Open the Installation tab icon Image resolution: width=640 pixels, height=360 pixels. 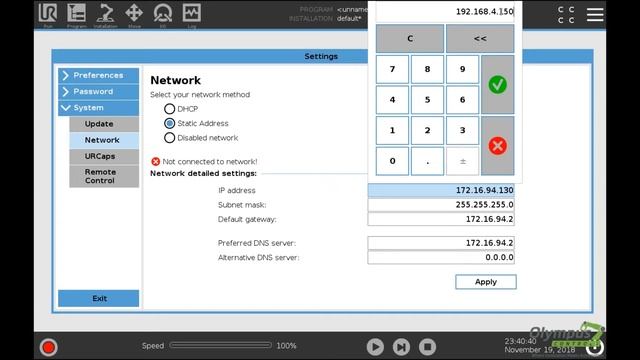click(105, 15)
